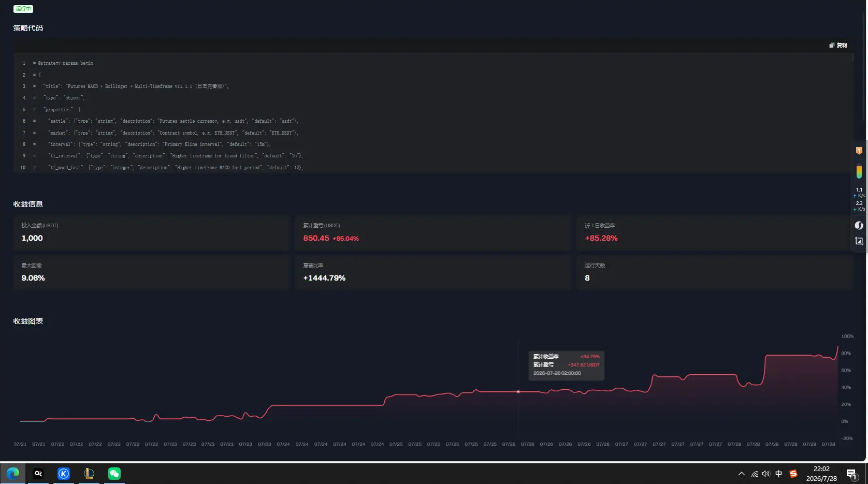868x484 pixels.
Task: Open WeChat from the taskbar
Action: pyautogui.click(x=114, y=473)
